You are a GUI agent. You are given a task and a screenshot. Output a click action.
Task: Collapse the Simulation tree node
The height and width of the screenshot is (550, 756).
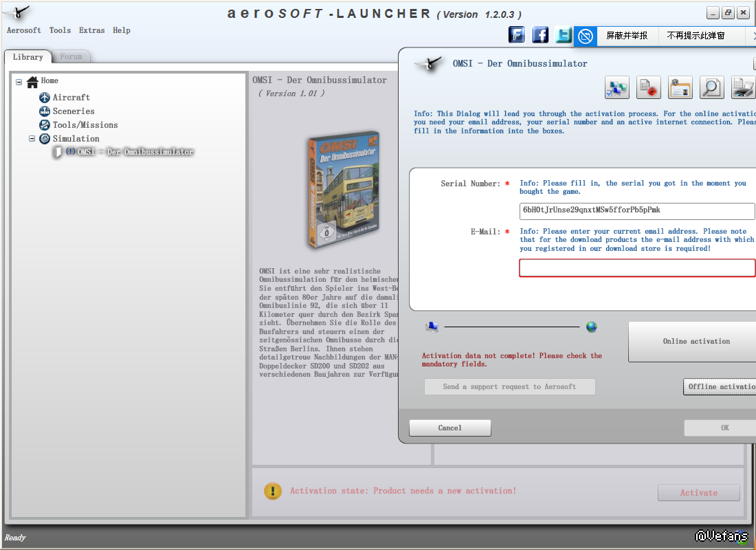(x=32, y=138)
